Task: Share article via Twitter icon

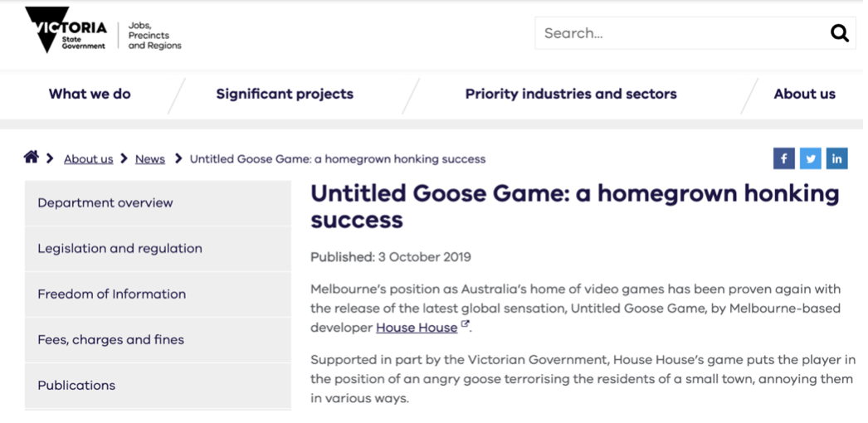Action: tap(811, 158)
